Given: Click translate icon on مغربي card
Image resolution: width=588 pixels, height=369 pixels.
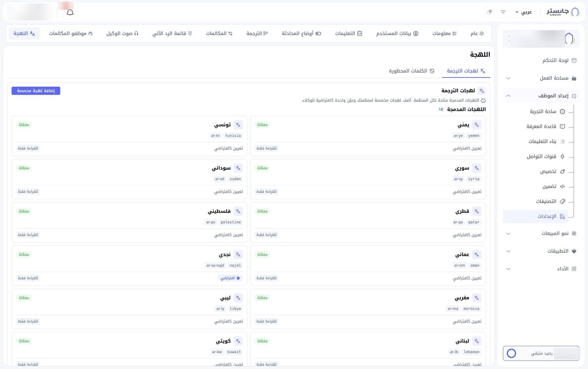Looking at the screenshot, I should pos(477,298).
